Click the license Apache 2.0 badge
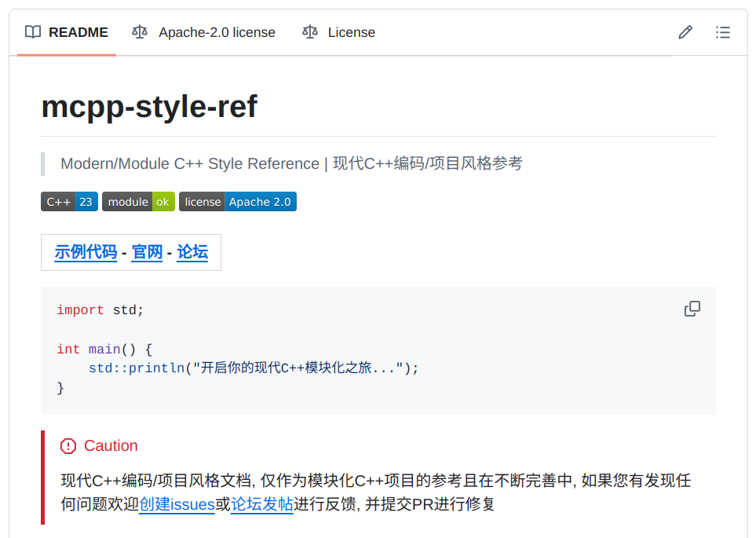 pos(238,202)
